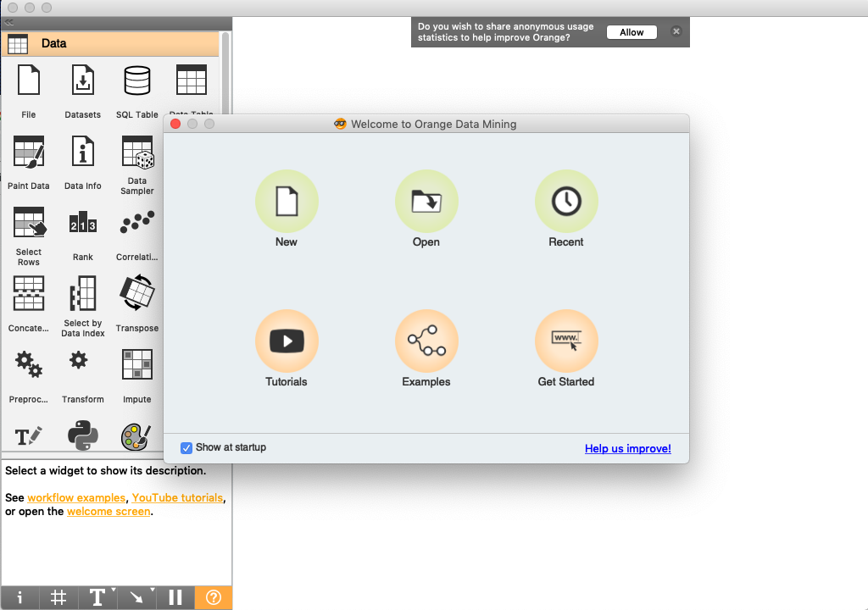Select the Data Table widget icon
Screen dimensions: 868x610
pyautogui.click(x=191, y=80)
